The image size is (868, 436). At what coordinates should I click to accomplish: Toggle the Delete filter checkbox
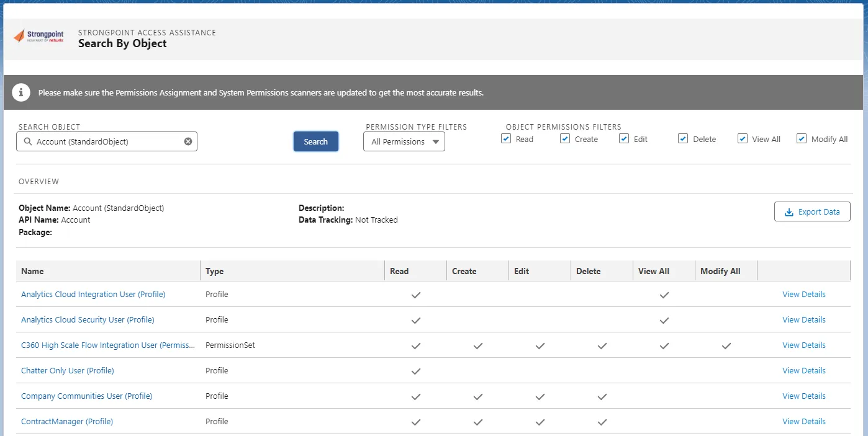pyautogui.click(x=683, y=139)
